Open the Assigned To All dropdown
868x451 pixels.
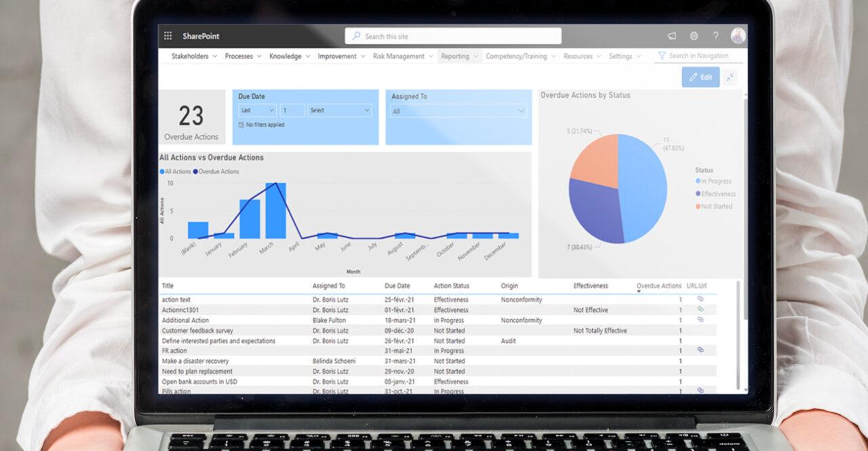tap(458, 110)
